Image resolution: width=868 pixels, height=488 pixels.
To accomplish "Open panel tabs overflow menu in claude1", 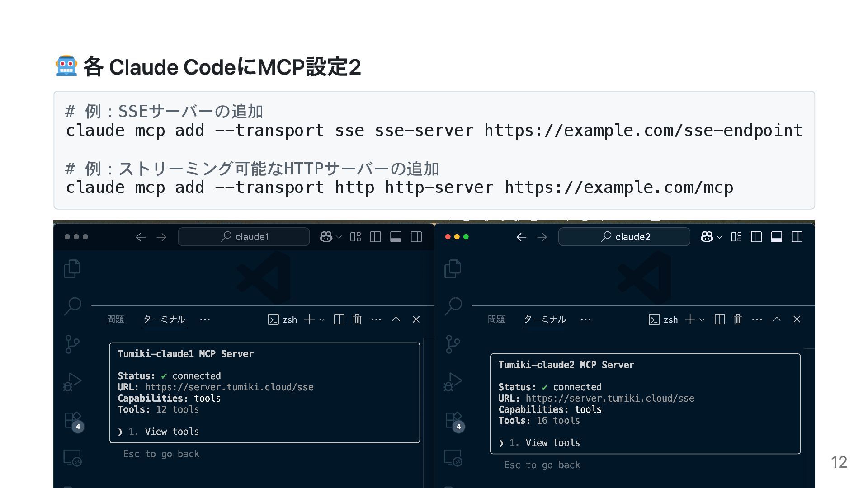I will [x=205, y=319].
